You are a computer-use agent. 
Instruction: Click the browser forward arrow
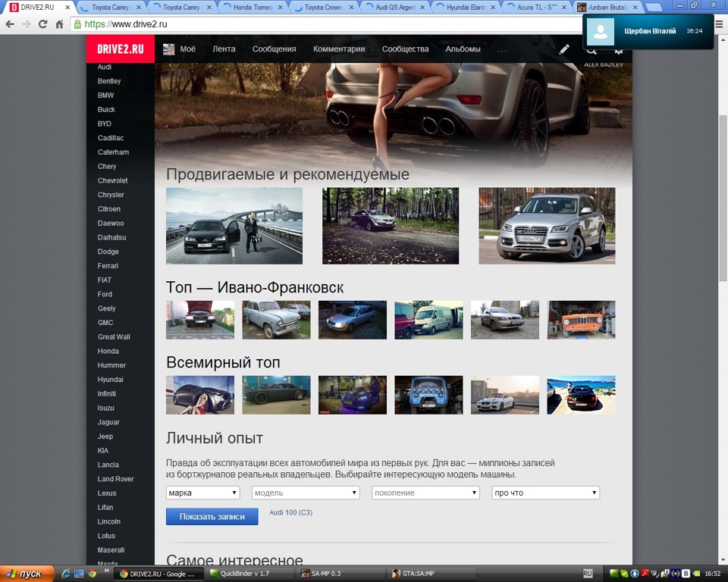pyautogui.click(x=27, y=24)
